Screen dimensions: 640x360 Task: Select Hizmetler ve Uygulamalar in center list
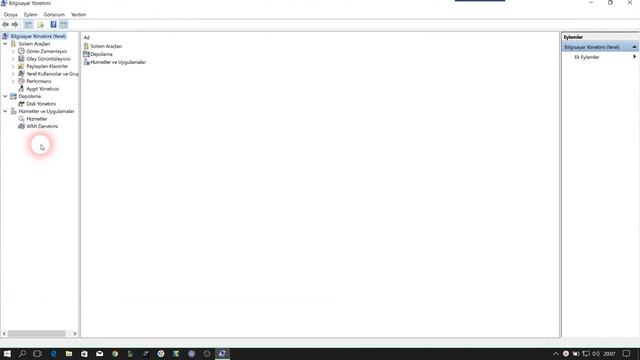pyautogui.click(x=118, y=62)
